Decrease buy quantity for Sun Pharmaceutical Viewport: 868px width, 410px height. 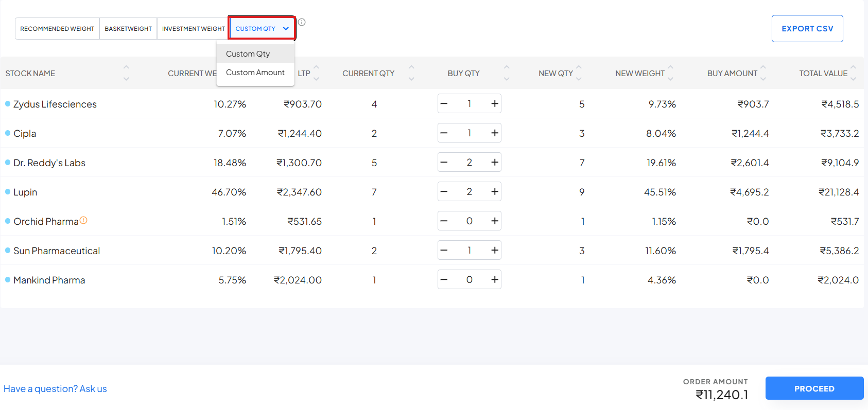pyautogui.click(x=444, y=250)
